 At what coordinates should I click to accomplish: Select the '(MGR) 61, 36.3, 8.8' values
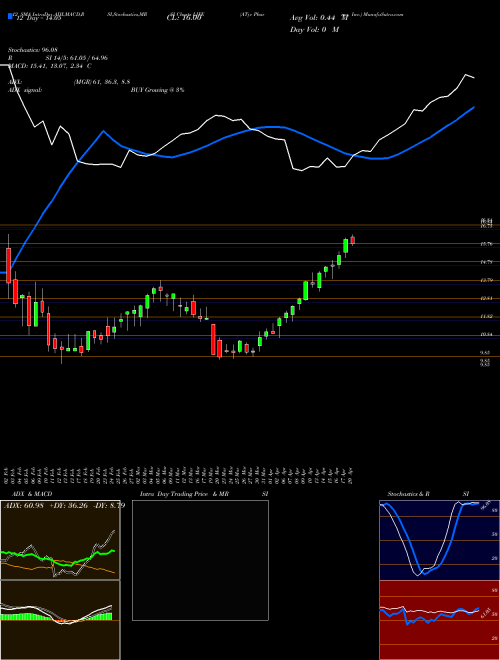click(102, 82)
